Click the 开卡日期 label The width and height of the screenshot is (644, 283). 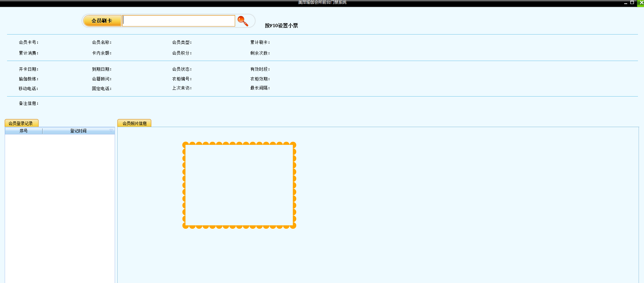(x=29, y=69)
